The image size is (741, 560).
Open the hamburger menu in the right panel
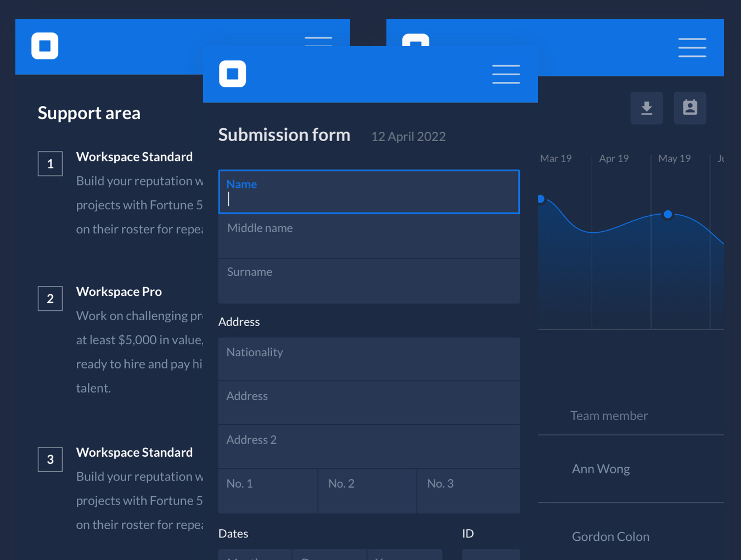pyautogui.click(x=692, y=48)
